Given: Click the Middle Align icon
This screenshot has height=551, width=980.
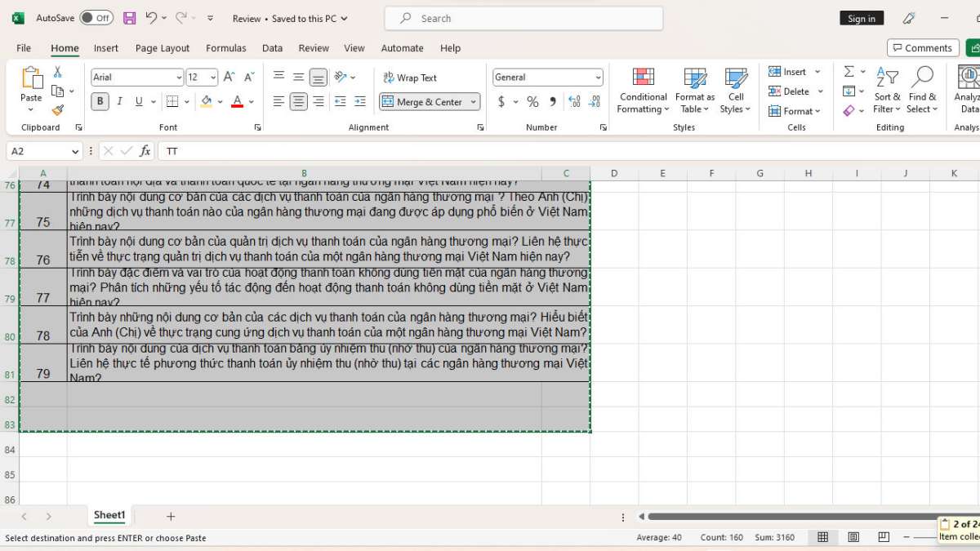Looking at the screenshot, I should [x=299, y=78].
